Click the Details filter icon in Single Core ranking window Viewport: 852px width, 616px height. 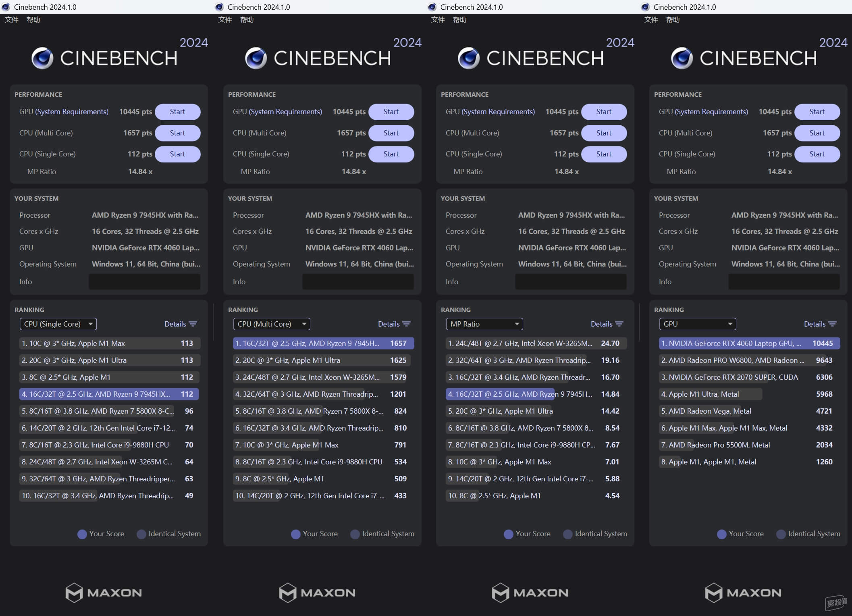(x=193, y=324)
